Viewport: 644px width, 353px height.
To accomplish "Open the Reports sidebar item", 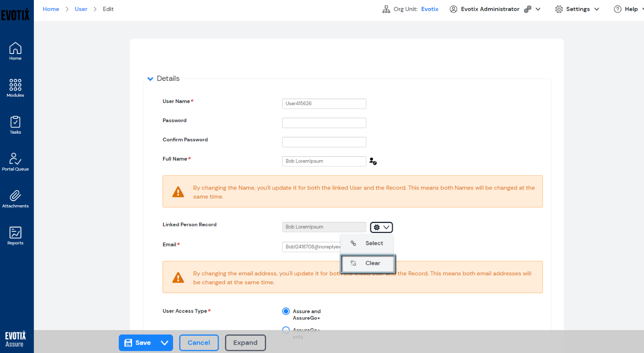I will [15, 235].
